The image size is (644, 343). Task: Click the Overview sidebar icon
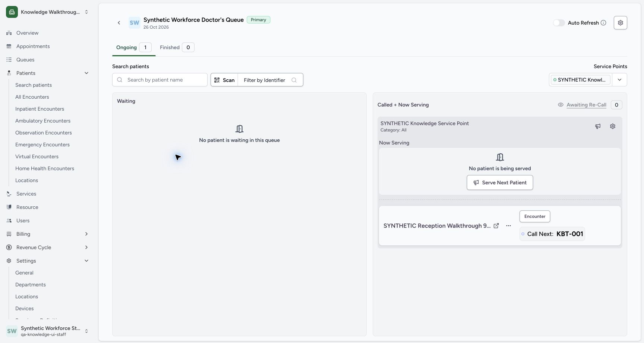[9, 33]
